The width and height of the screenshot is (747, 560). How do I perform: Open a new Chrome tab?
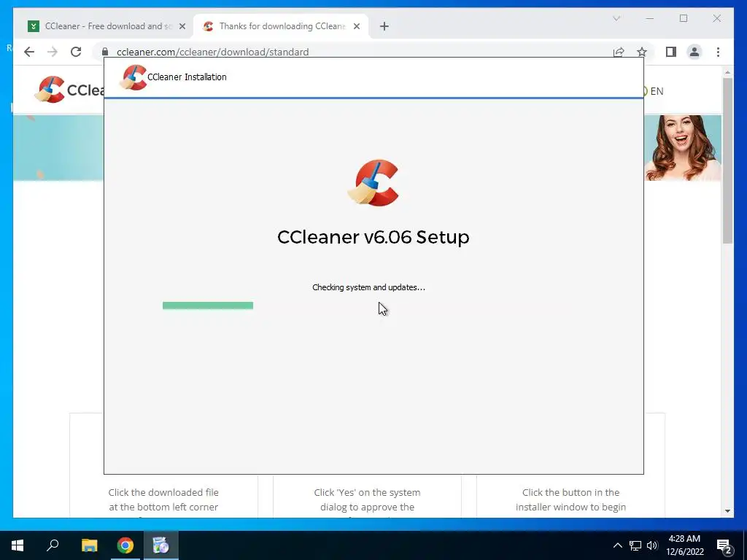click(384, 26)
